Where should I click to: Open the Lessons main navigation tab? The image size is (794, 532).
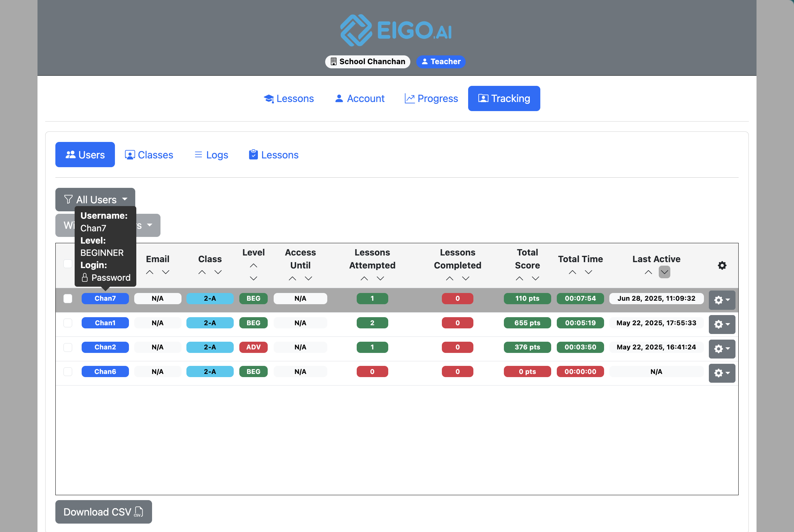click(289, 98)
